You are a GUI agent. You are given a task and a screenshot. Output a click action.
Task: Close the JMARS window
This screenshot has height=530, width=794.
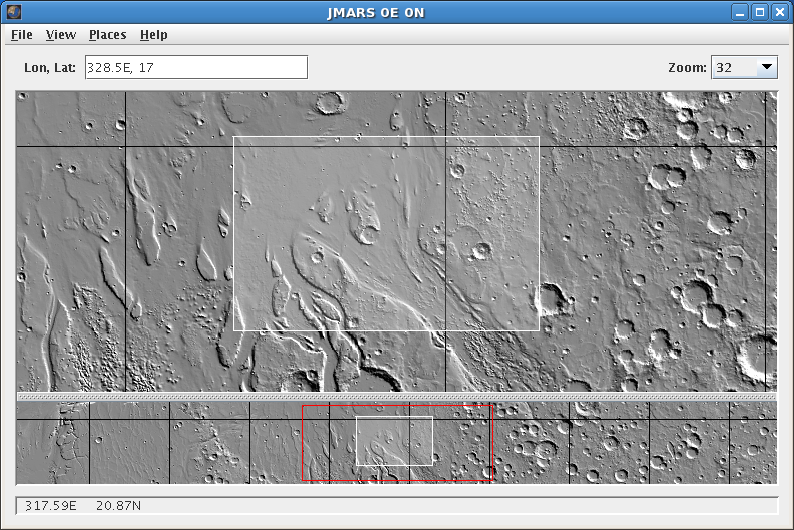pyautogui.click(x=780, y=13)
